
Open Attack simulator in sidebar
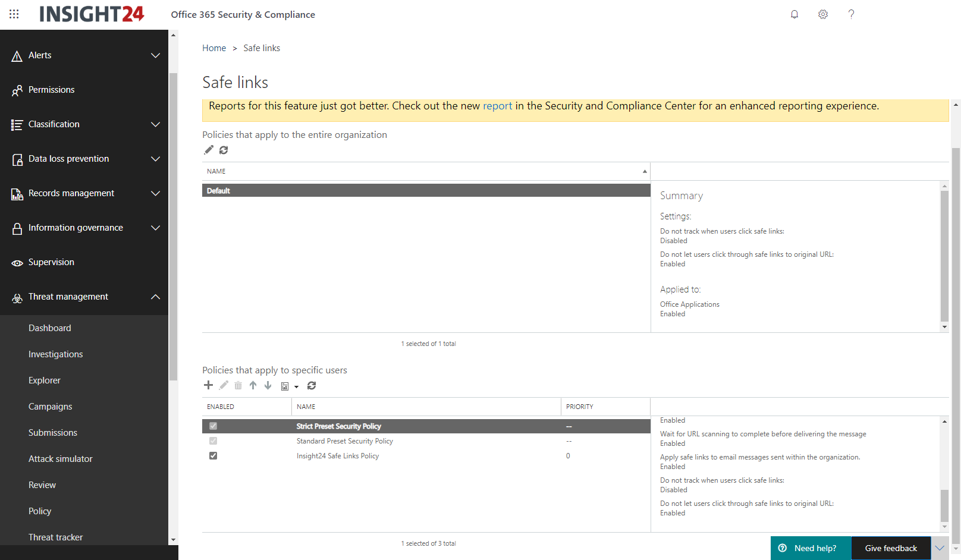click(61, 459)
